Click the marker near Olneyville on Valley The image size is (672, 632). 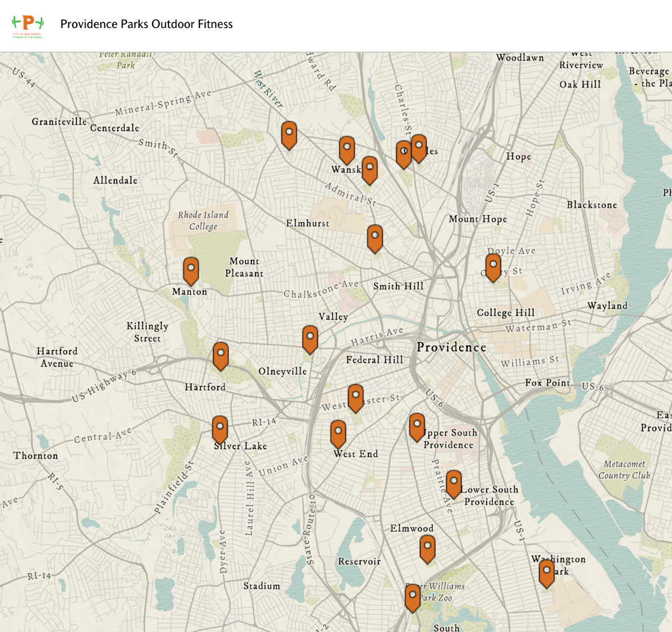point(310,340)
